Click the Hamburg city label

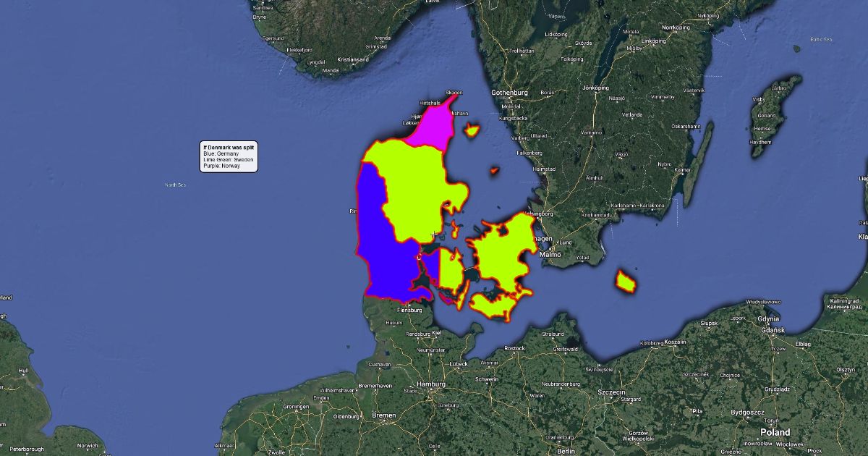pos(430,384)
